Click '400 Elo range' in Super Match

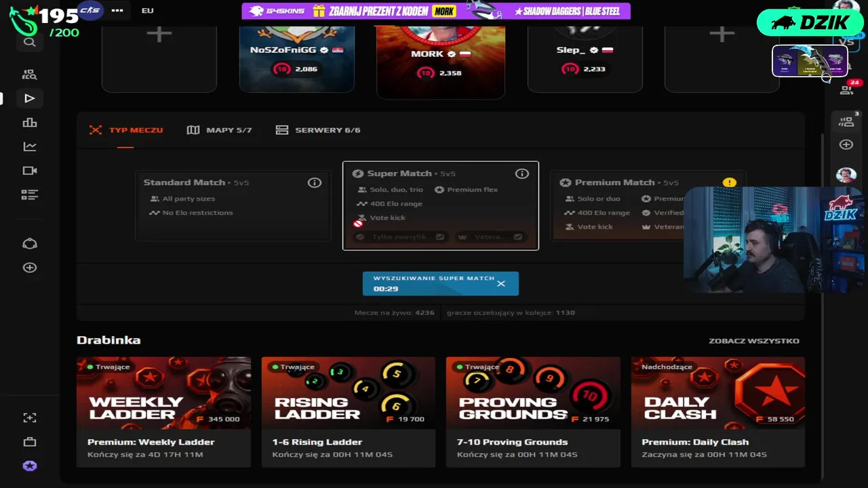click(396, 204)
